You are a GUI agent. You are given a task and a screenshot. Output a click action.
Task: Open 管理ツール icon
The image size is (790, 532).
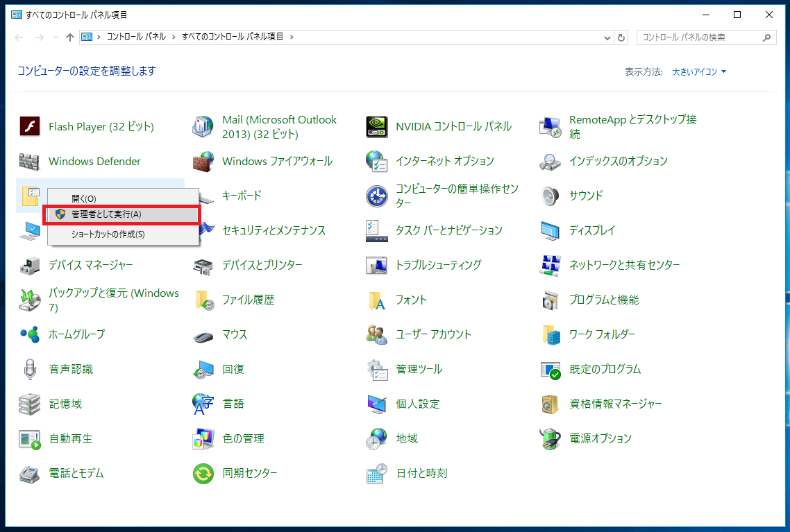coord(377,370)
